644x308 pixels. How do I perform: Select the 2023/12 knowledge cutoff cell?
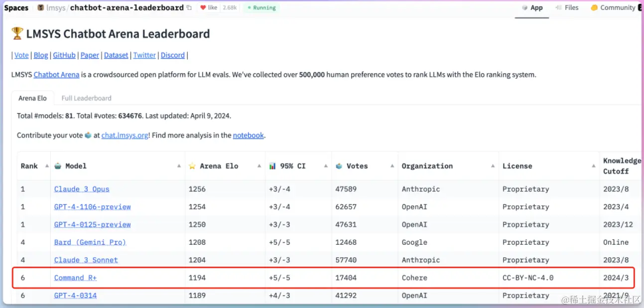tap(621, 225)
